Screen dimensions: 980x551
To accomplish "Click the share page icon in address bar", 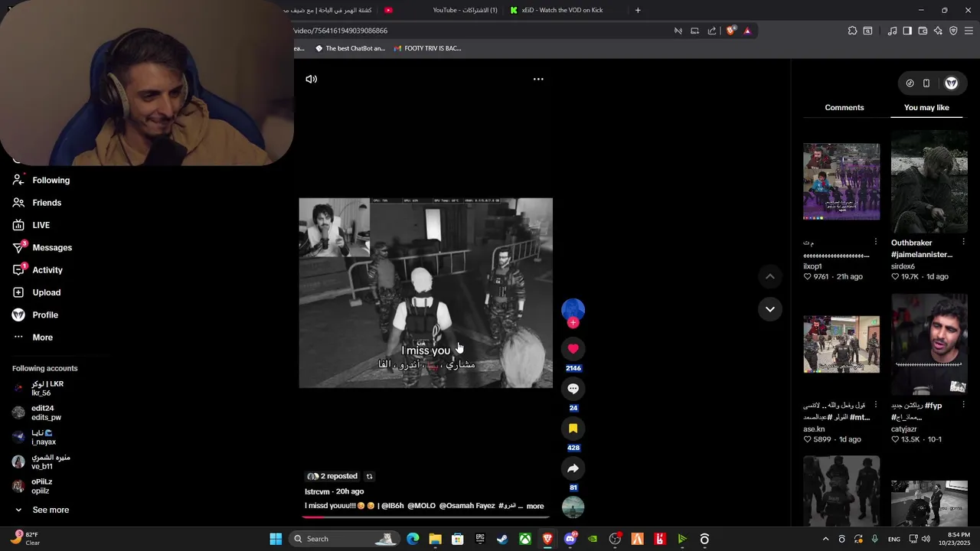I will tap(712, 31).
